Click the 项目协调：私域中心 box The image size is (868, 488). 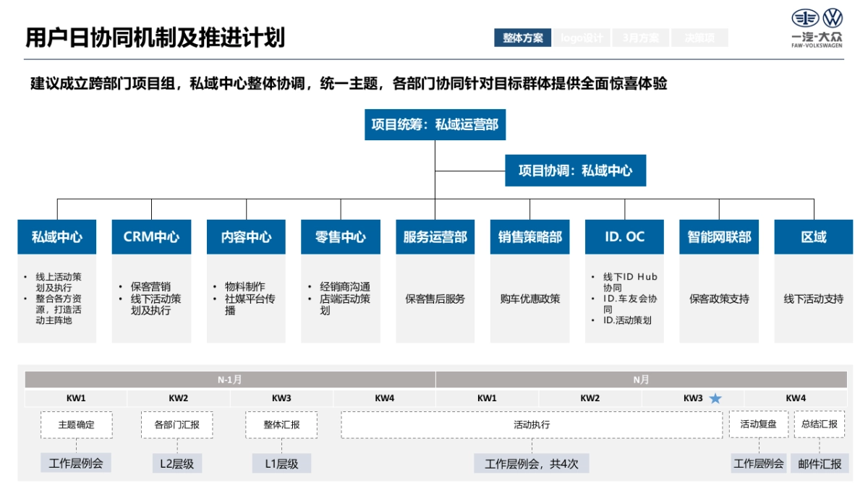576,170
